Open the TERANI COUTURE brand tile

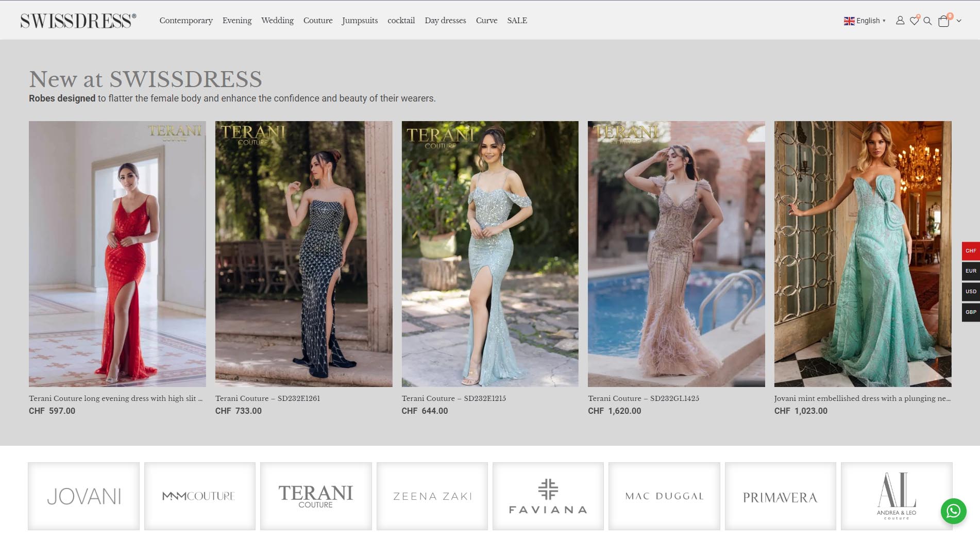(316, 496)
